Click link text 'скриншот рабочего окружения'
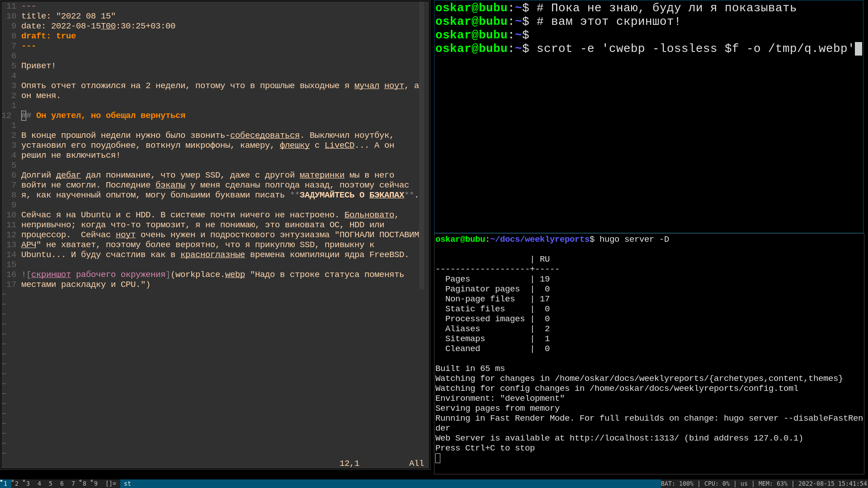 [98, 275]
